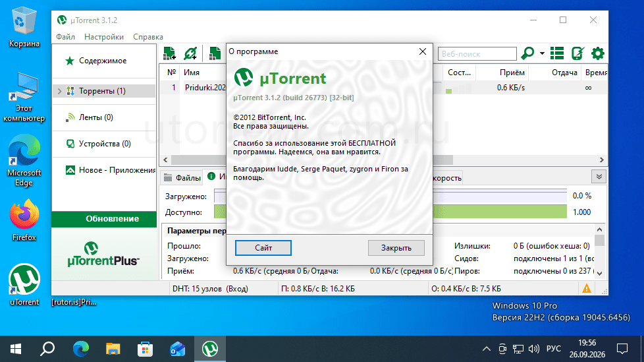Select the Priduriki torrent row

(383, 88)
